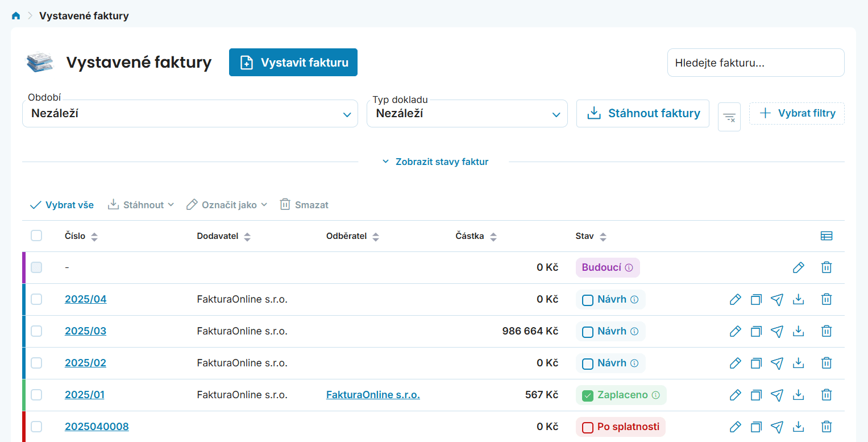Click the home icon in breadcrumb

coord(16,16)
